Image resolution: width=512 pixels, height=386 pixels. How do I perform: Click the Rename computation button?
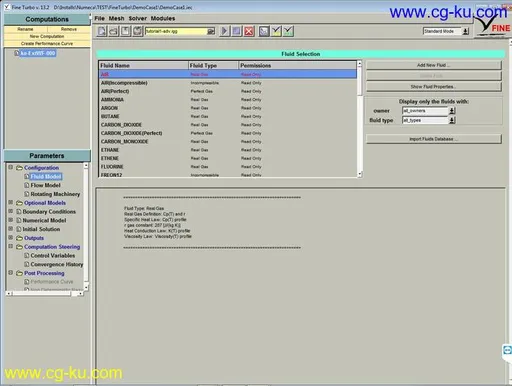[x=25, y=29]
